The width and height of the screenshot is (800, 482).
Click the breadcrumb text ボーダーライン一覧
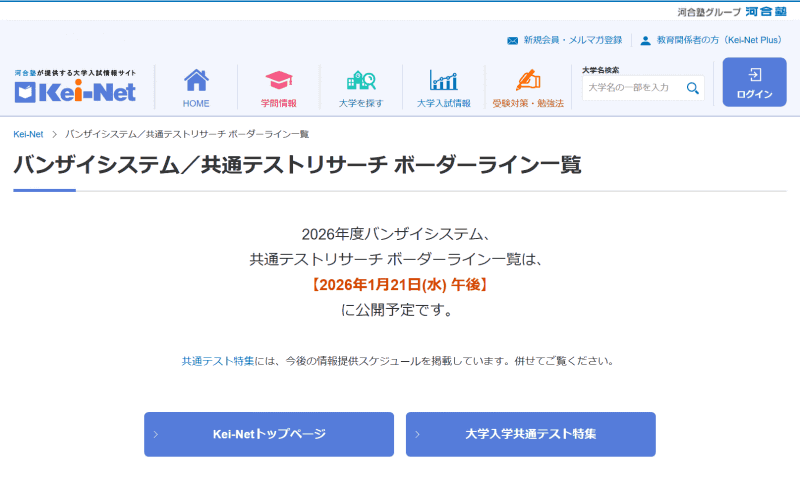[268, 134]
